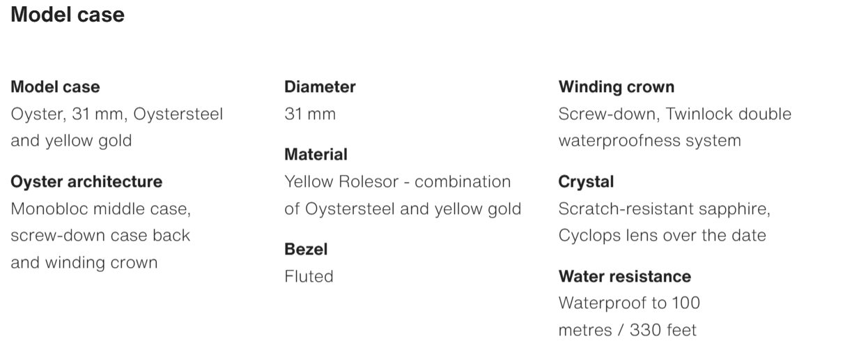Select the "Oyster architecture" label

(86, 182)
